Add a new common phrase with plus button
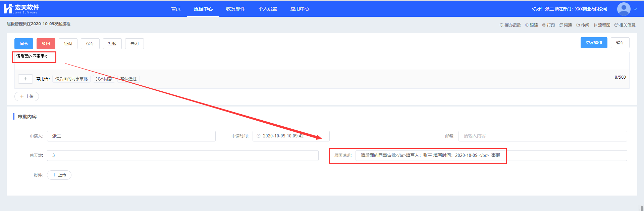The image size is (644, 211). click(25, 79)
